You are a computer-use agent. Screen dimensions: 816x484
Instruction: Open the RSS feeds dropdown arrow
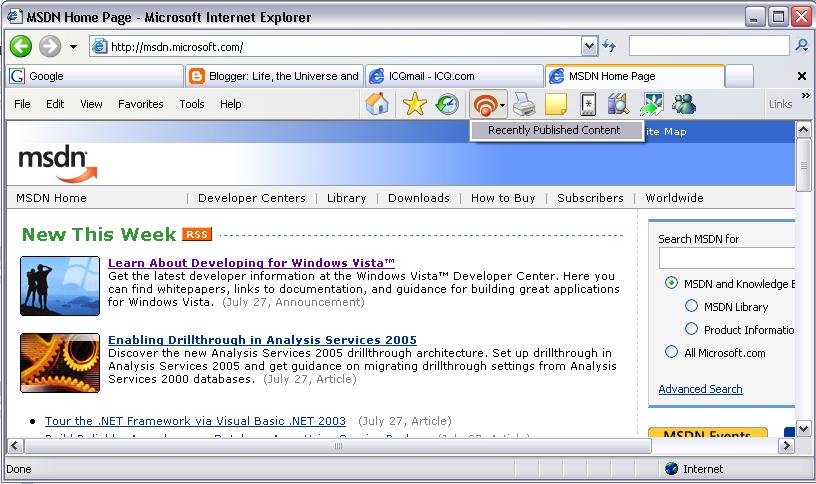503,105
